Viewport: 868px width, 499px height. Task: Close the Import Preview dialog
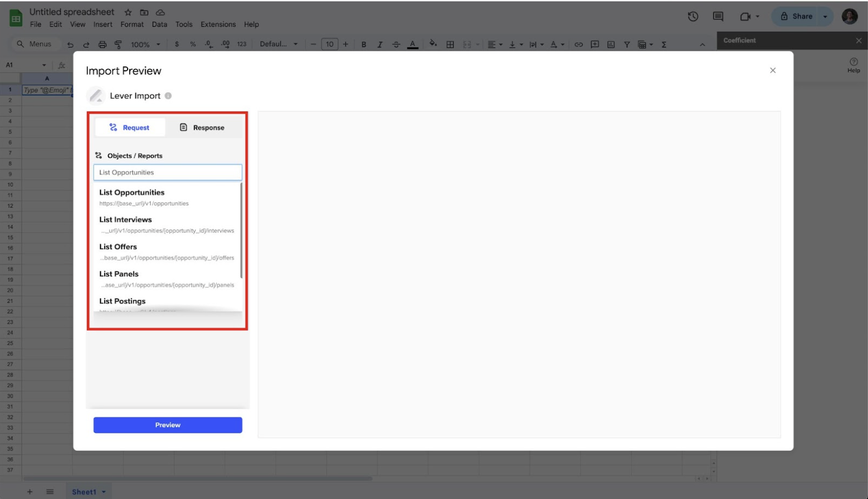coord(773,70)
